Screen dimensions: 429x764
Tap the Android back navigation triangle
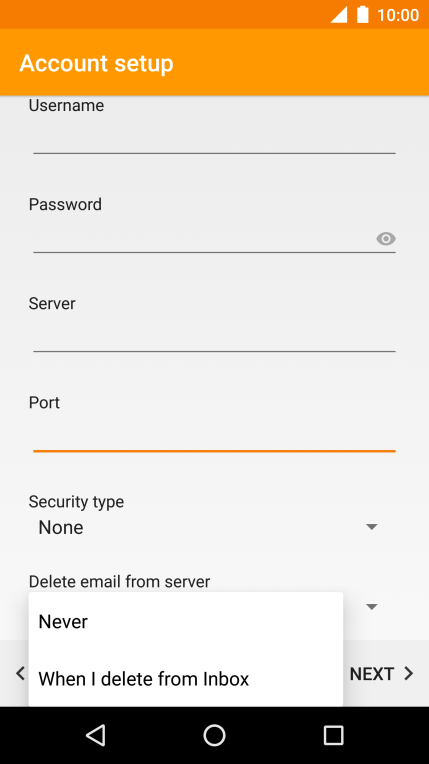pyautogui.click(x=96, y=735)
